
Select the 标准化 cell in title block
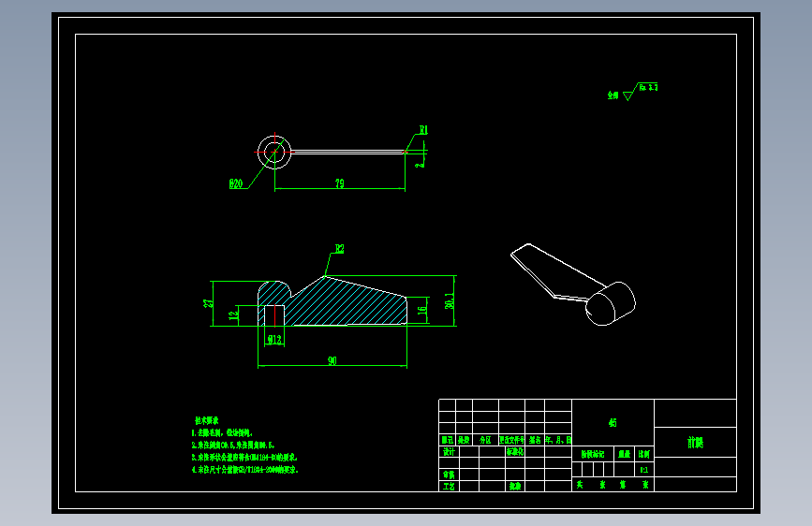tap(515, 451)
